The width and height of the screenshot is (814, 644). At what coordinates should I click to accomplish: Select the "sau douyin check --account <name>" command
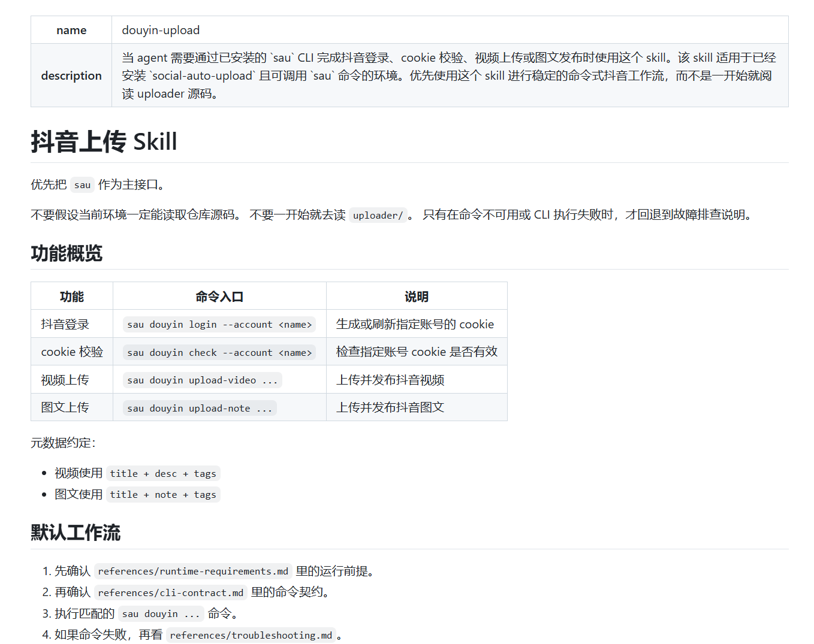coord(219,353)
